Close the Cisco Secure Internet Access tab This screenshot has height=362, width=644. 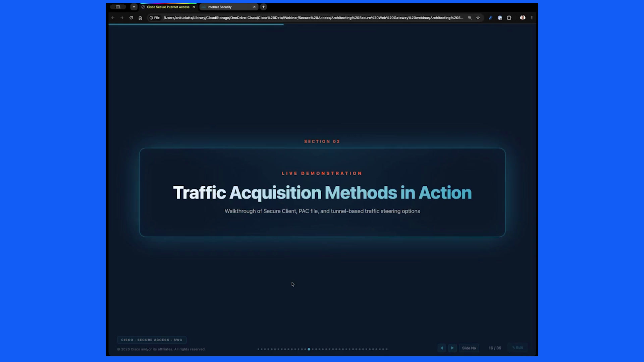pyautogui.click(x=194, y=7)
